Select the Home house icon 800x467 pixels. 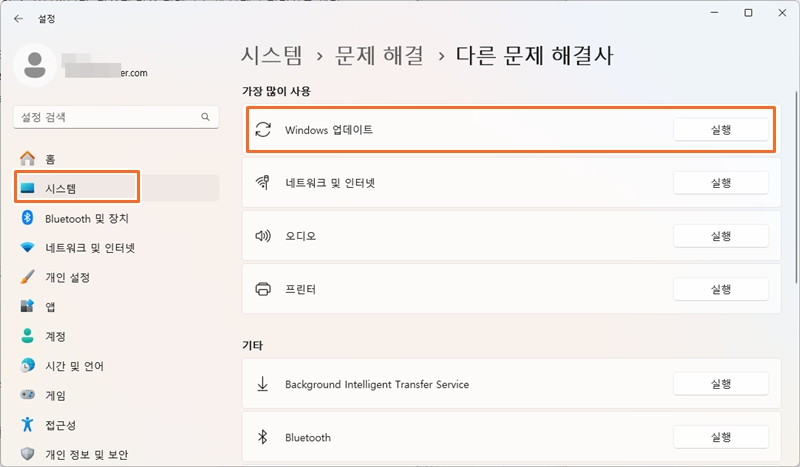28,159
